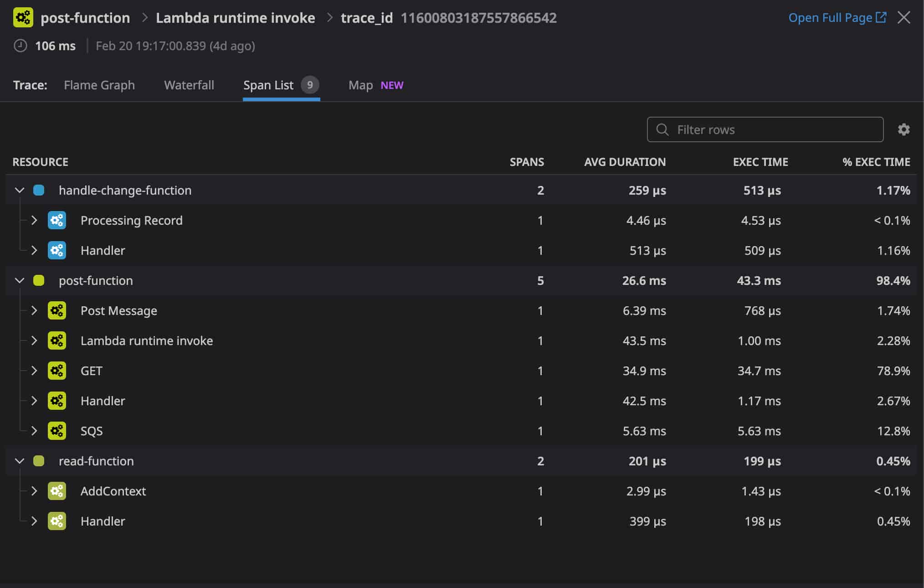
Task: Click the SQS span icon
Action: pos(56,431)
